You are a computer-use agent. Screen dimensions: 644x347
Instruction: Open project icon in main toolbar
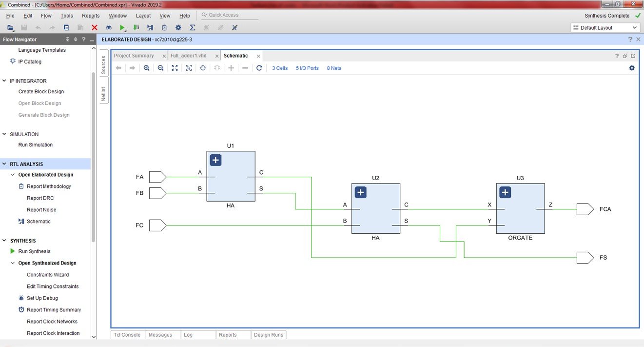tap(10, 28)
